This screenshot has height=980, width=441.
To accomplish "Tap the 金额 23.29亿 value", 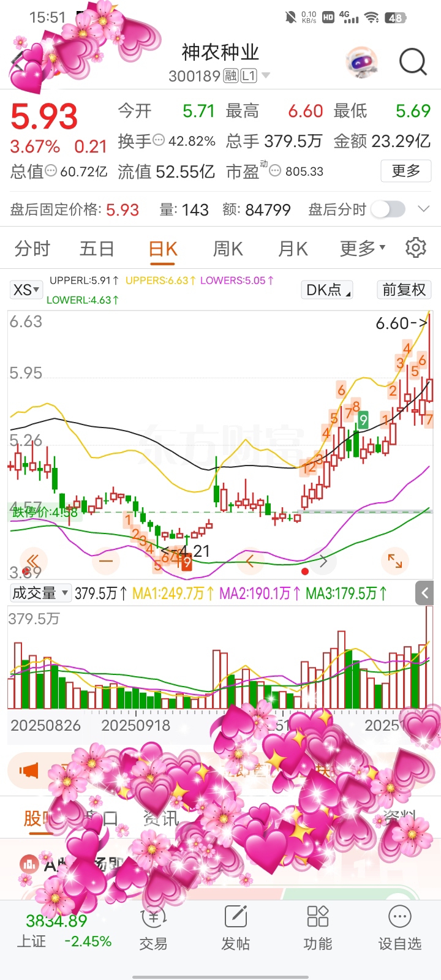I will pos(382,141).
